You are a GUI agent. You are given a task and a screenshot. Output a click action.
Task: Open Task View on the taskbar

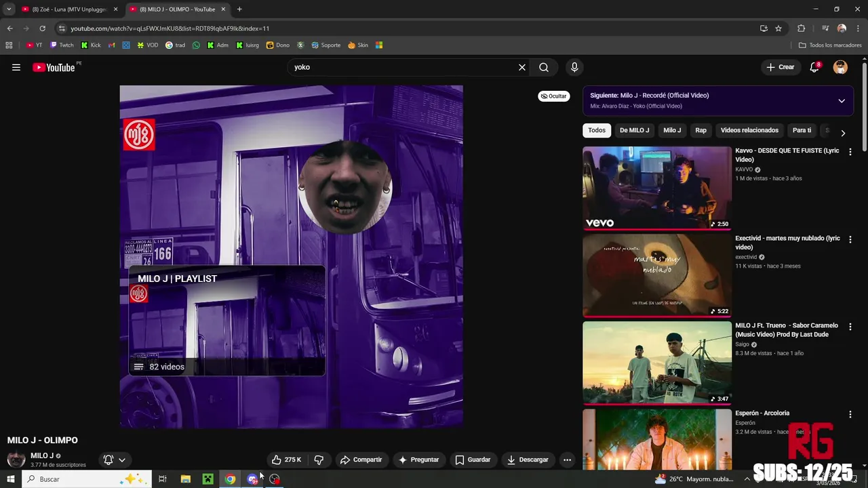tap(163, 479)
